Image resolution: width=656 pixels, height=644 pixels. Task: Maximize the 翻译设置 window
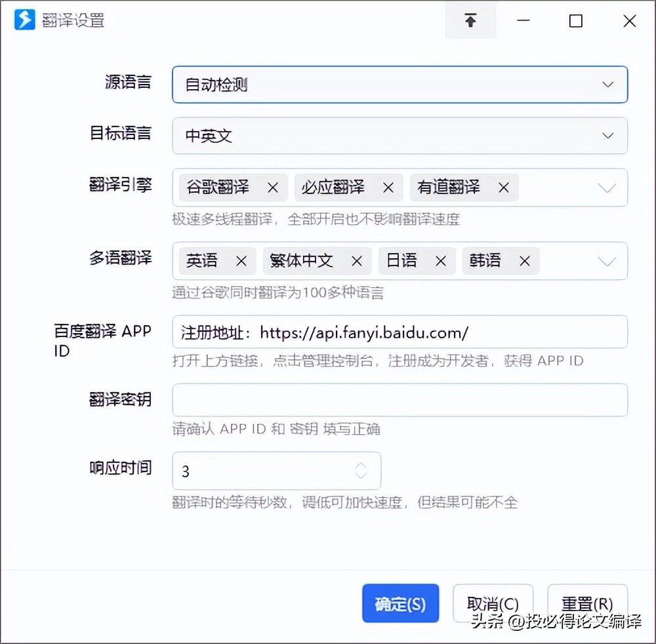pos(576,20)
